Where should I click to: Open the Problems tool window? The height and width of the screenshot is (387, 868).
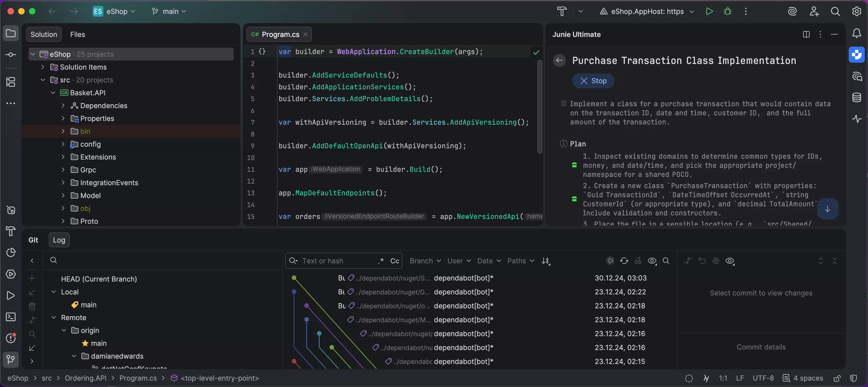(x=10, y=339)
